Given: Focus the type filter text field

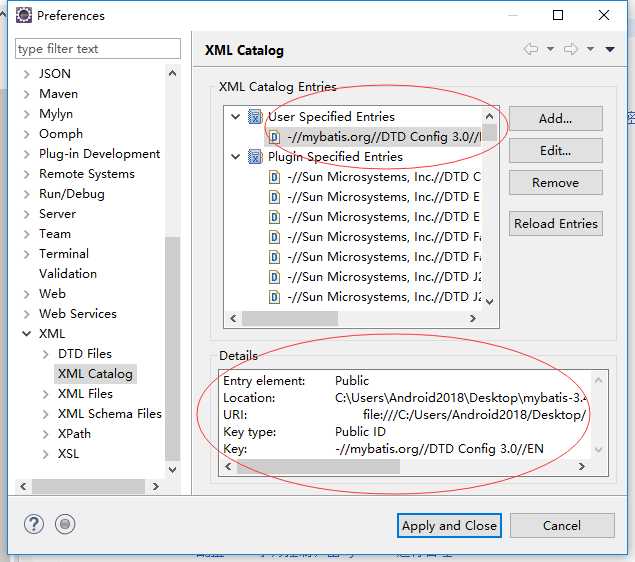Looking at the screenshot, I should (98, 49).
